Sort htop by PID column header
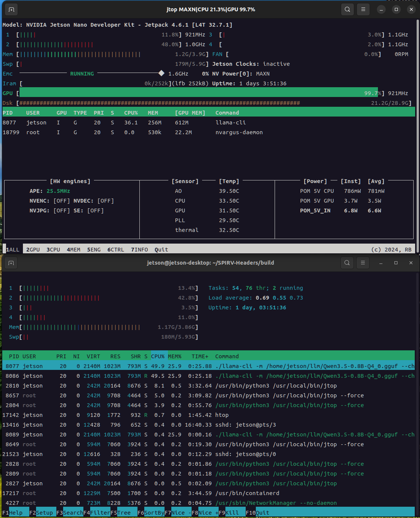 (x=14, y=356)
